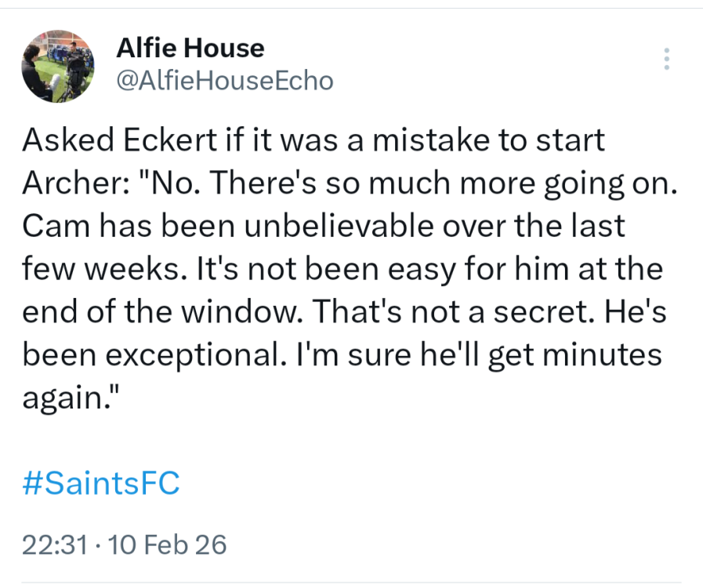
Task: Click the @AlfieHouseEcho handle
Action: [225, 81]
